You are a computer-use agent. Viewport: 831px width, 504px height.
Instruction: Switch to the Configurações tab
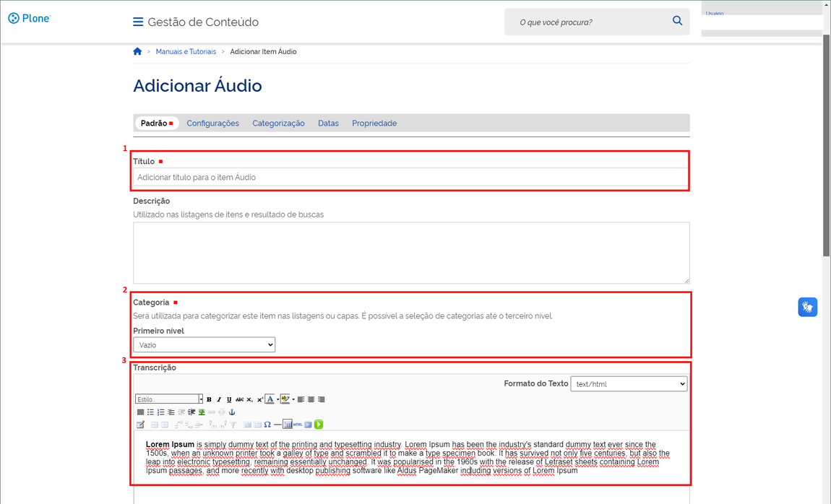(x=212, y=123)
